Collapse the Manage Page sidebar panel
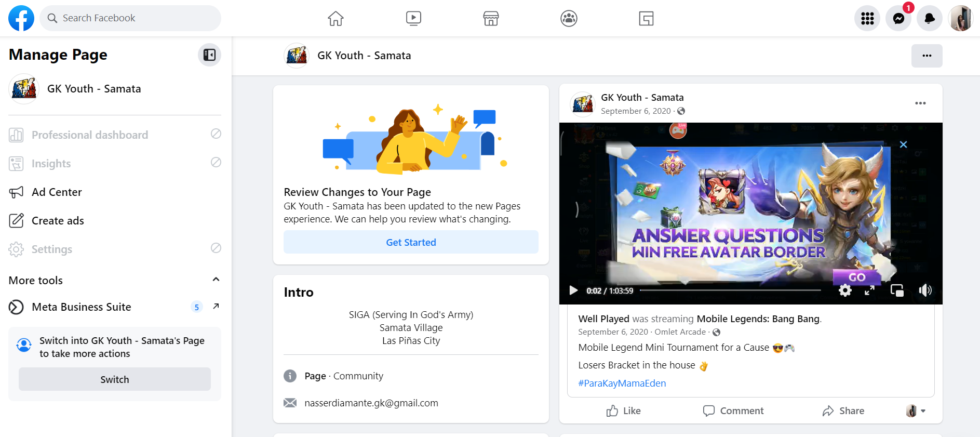Screen dimensions: 980x437 (209, 55)
